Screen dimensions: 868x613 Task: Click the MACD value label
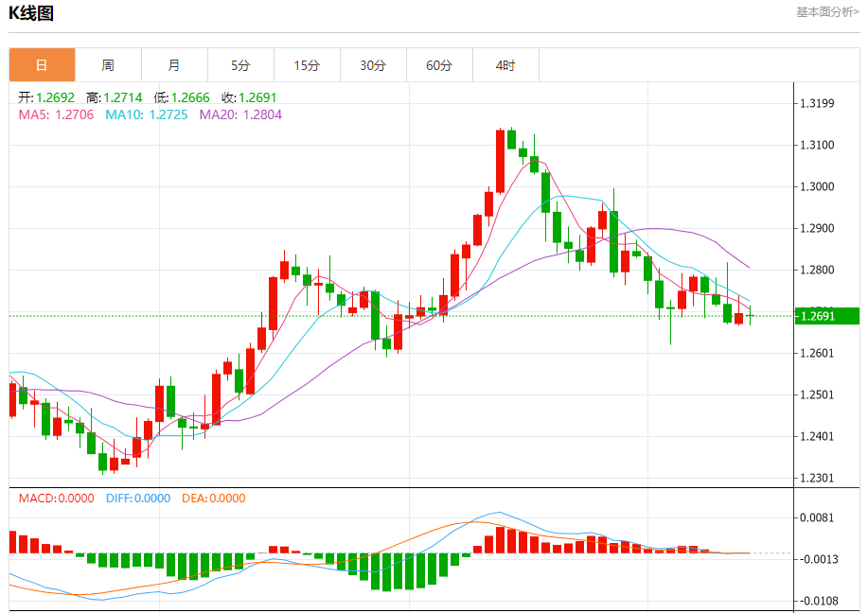[x=57, y=498]
